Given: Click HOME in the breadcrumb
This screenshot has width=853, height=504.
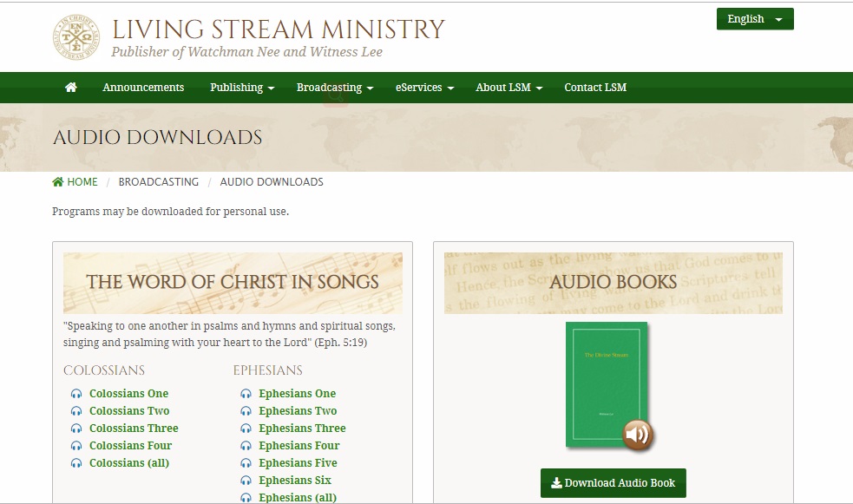Looking at the screenshot, I should 82,182.
